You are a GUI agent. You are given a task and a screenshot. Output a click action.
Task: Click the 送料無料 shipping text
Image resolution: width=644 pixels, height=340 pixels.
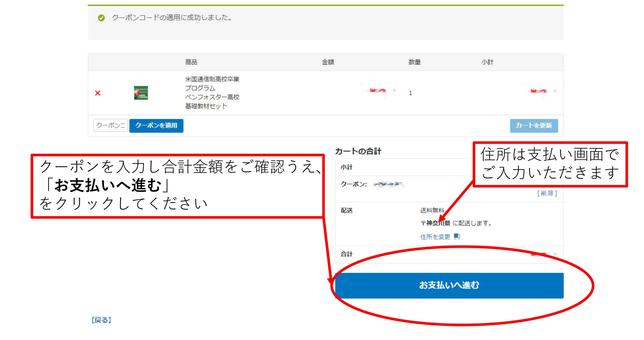click(x=432, y=210)
